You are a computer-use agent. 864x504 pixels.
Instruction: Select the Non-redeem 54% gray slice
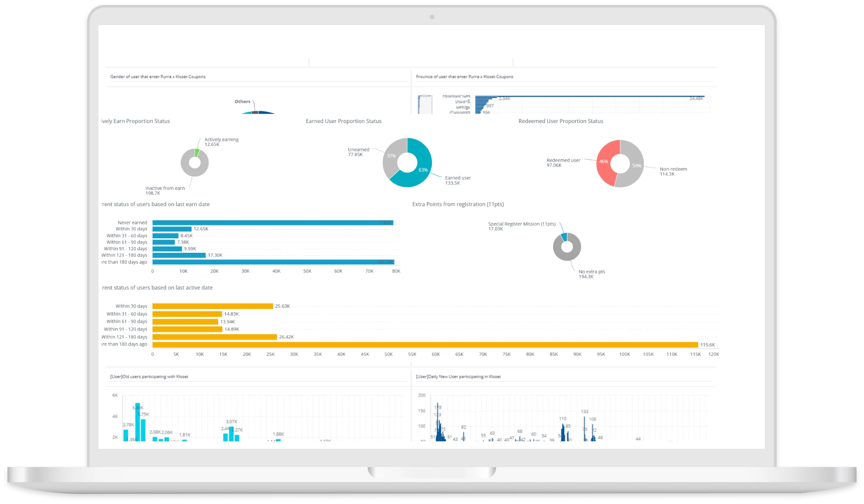[636, 166]
